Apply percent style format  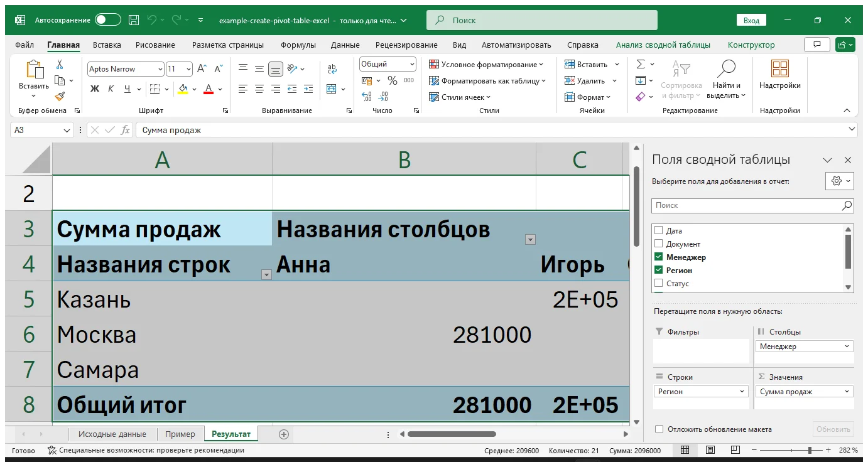[393, 80]
